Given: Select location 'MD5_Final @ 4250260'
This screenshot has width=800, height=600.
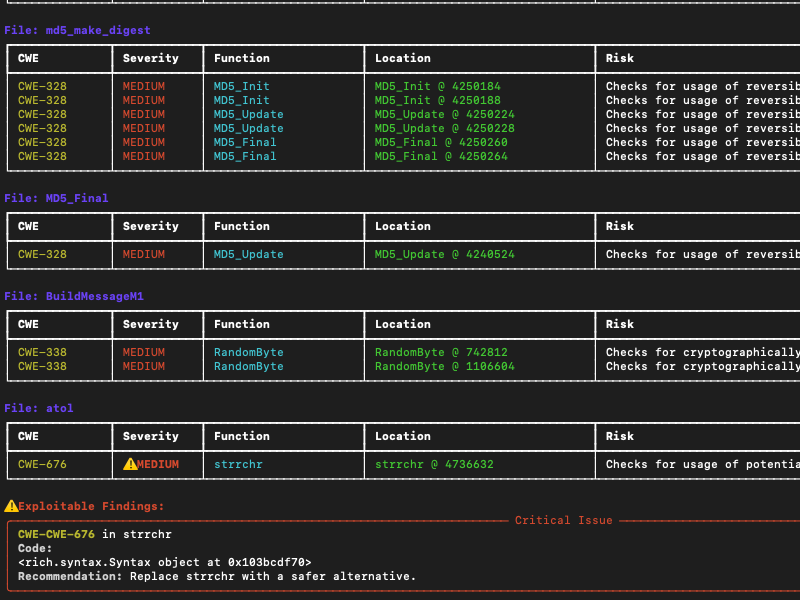Looking at the screenshot, I should [441, 142].
